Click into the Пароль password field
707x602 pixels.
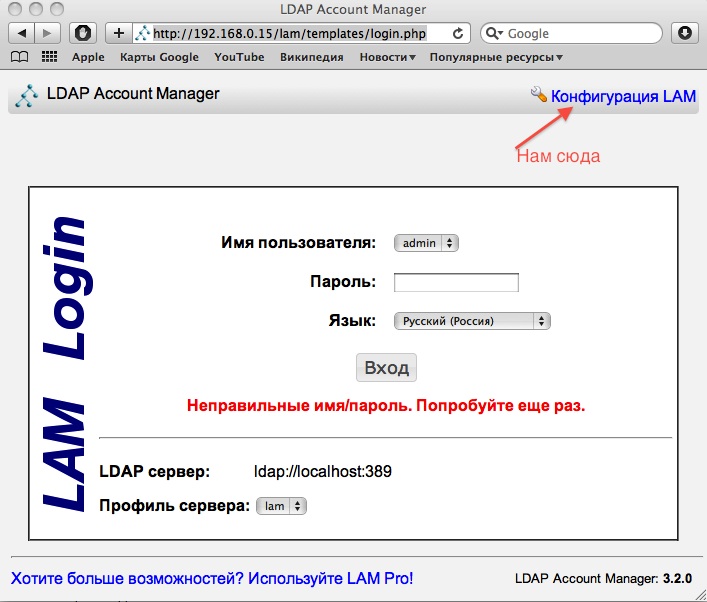coord(456,282)
